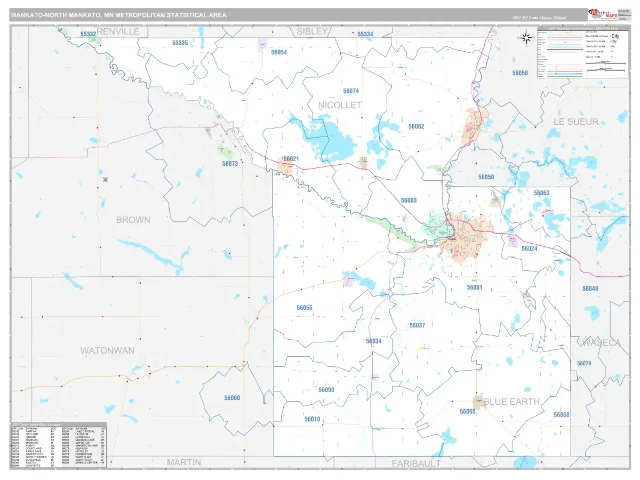Select the RENVILLE county label
Image resolution: width=640 pixels, height=480 pixels.
pos(118,31)
